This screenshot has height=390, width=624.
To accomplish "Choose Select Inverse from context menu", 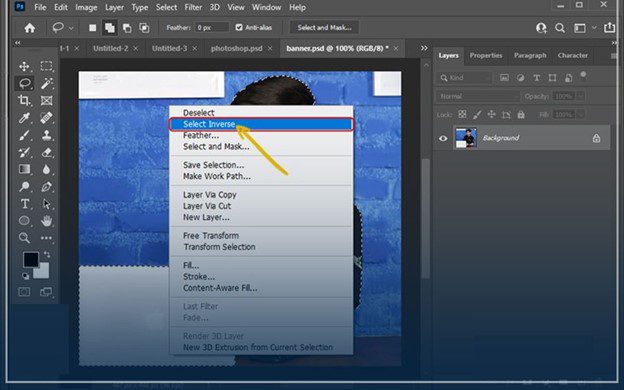I will 261,124.
